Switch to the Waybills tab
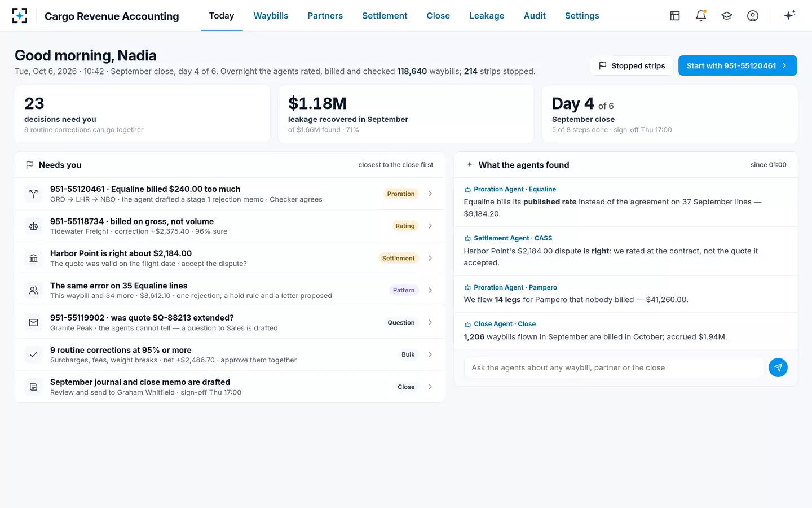Screen dimensions: 812x508 coord(271,16)
